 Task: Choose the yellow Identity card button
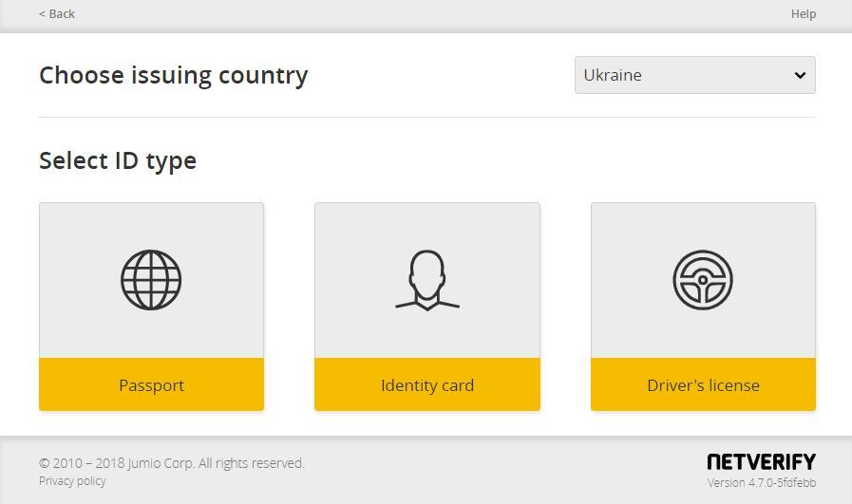pos(427,384)
